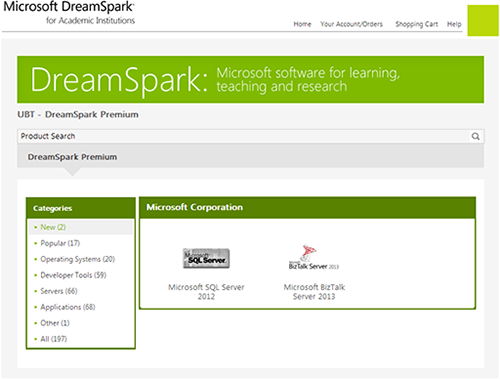Click the magnifier search icon

point(475,136)
